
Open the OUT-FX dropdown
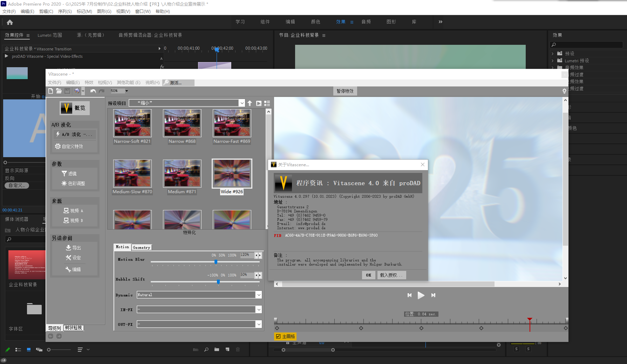tap(199, 324)
